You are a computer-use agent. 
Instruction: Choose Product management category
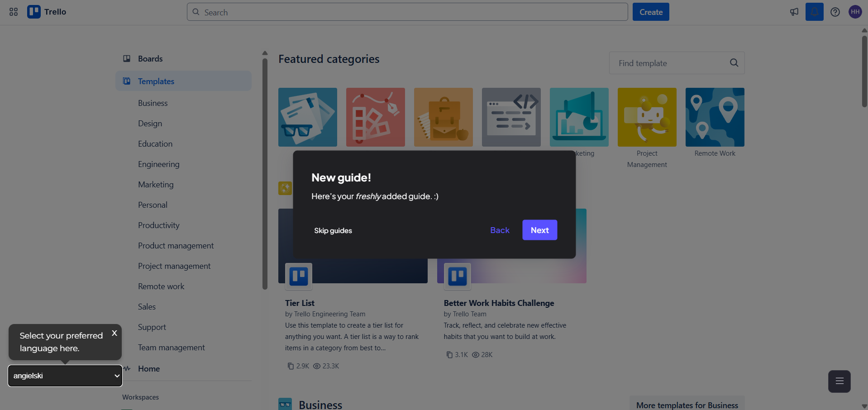176,246
